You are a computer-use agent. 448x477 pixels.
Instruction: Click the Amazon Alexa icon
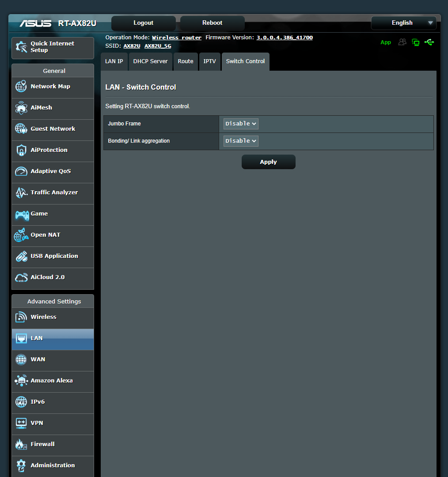tap(21, 381)
